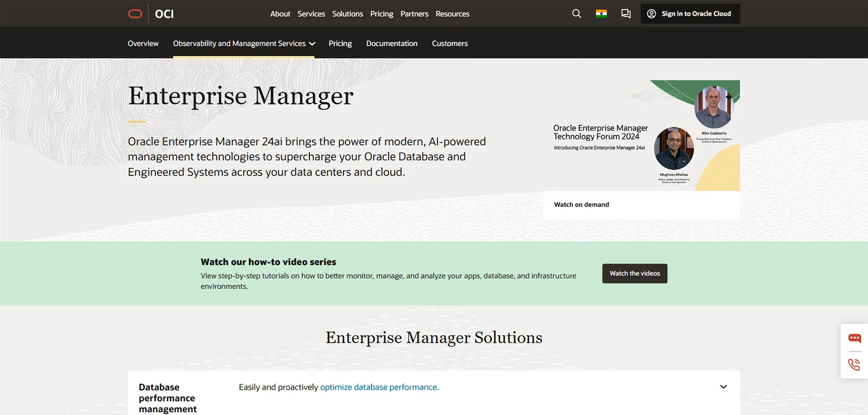Expand Observability and Management Services dropdown

point(244,43)
